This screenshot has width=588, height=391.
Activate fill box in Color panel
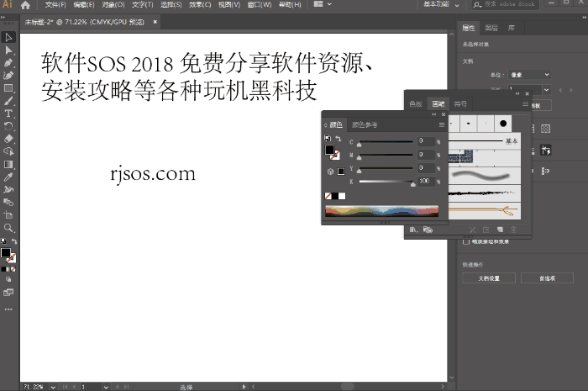(x=329, y=150)
